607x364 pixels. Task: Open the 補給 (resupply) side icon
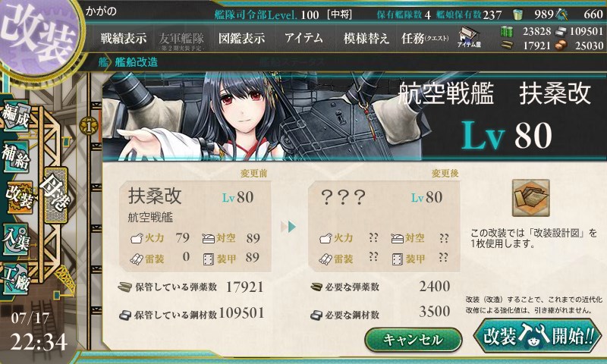pos(16,156)
